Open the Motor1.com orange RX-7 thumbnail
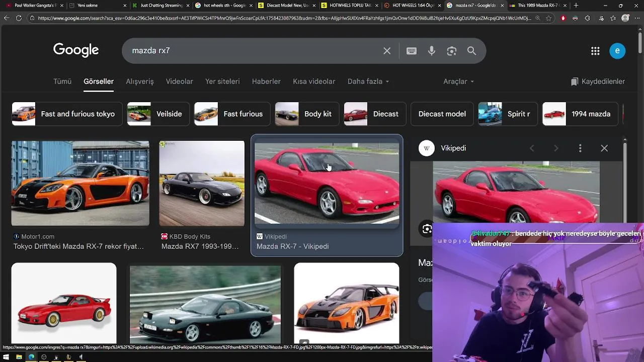 [80, 184]
